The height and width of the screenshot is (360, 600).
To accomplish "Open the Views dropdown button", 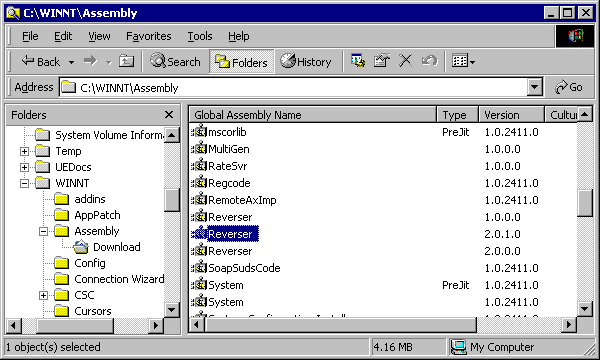I will [463, 61].
